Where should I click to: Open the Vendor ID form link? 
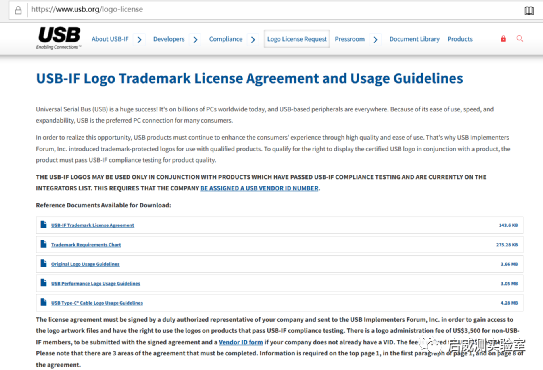(241, 342)
